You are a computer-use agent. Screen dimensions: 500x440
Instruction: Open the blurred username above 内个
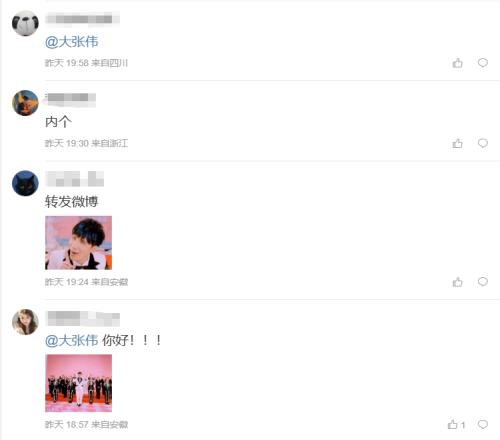click(71, 99)
